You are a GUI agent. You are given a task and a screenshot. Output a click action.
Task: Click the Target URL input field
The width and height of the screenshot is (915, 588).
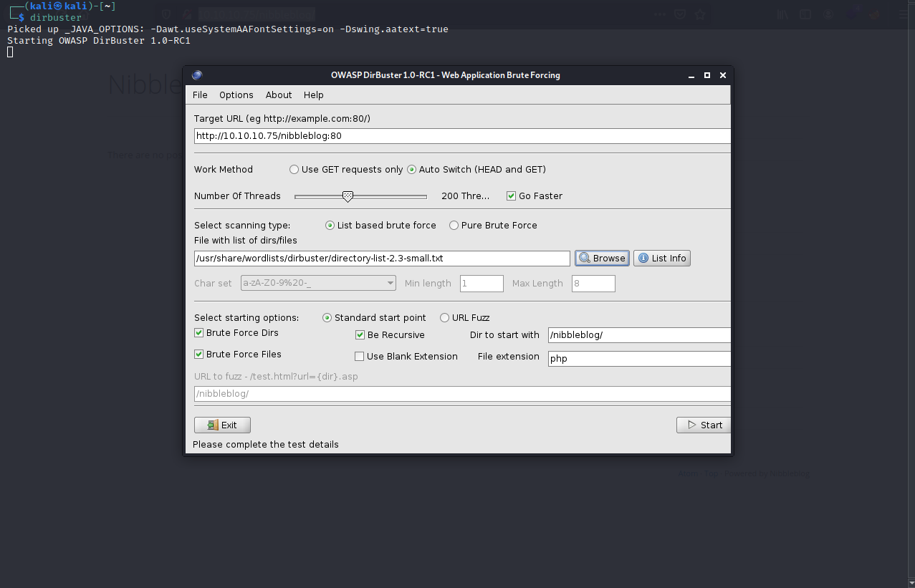(462, 136)
